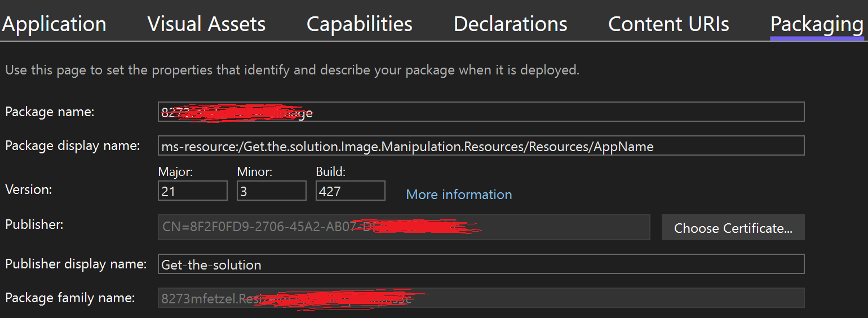Image resolution: width=868 pixels, height=318 pixels.
Task: Open the Content URIs tab
Action: pyautogui.click(x=668, y=24)
